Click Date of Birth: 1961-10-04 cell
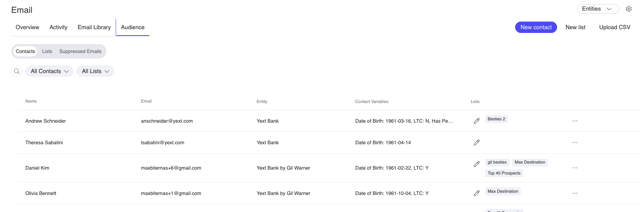This screenshot has height=212, width=644. pyautogui.click(x=392, y=193)
